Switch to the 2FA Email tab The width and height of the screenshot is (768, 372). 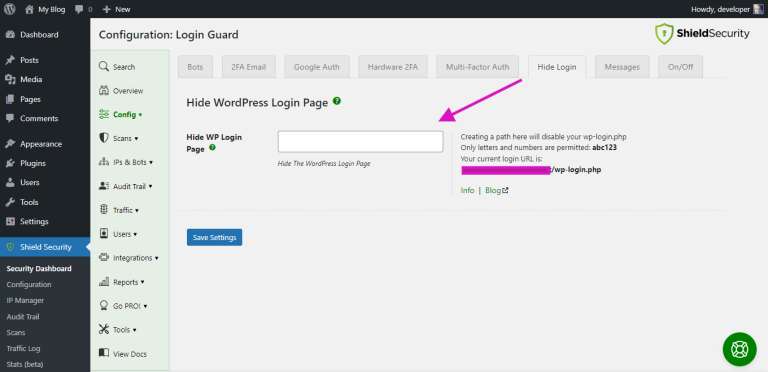[249, 67]
